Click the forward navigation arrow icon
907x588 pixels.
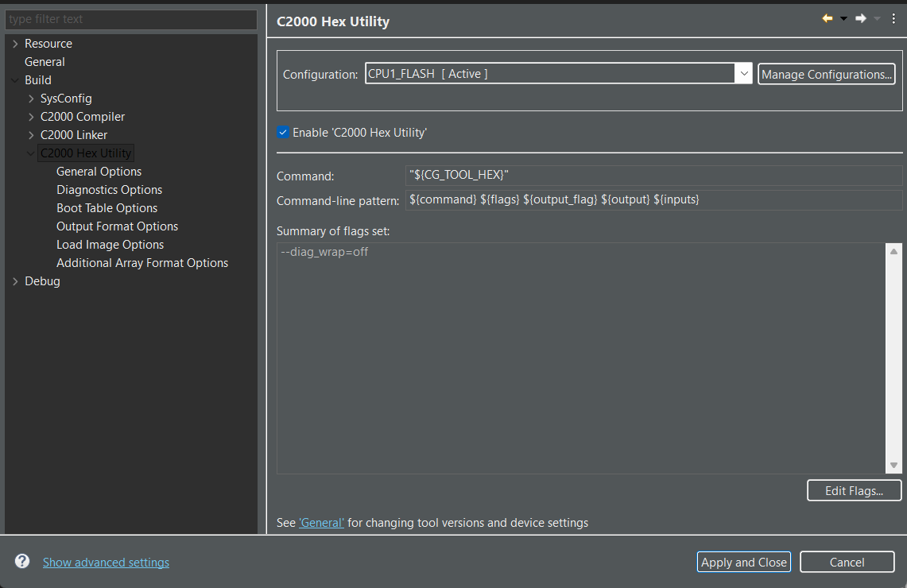coord(861,18)
